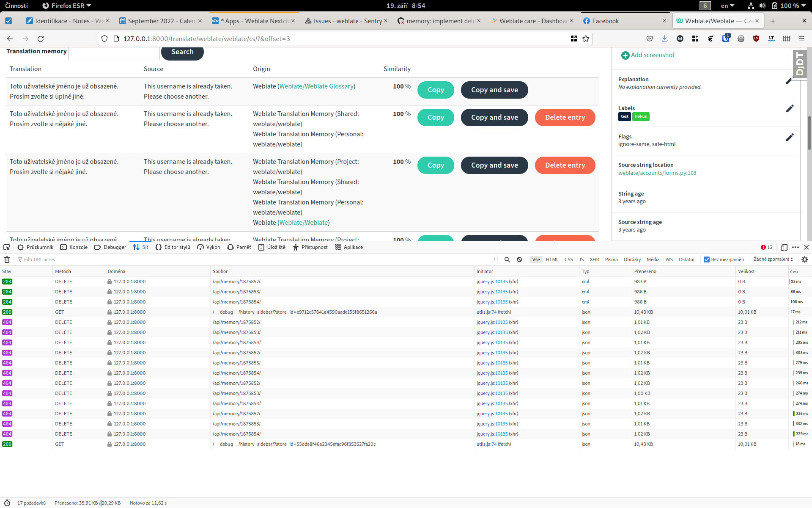The height and width of the screenshot is (508, 812).
Task: Switch to the Konzole devtools tab
Action: point(74,247)
